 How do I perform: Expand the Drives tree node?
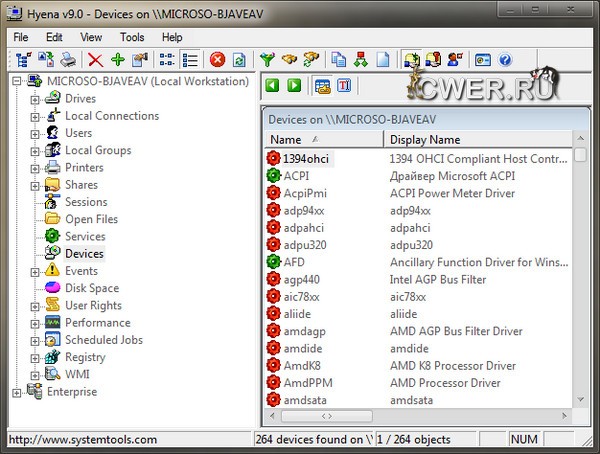[x=35, y=99]
